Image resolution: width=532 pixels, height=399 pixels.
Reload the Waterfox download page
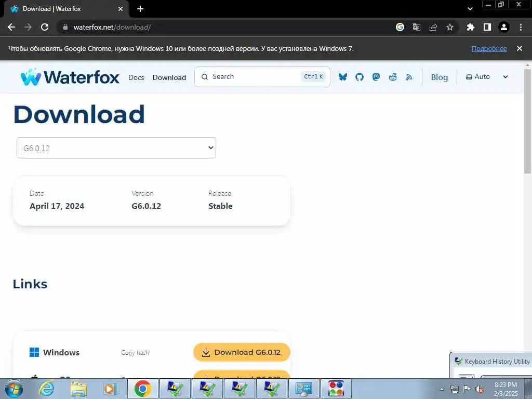click(45, 27)
